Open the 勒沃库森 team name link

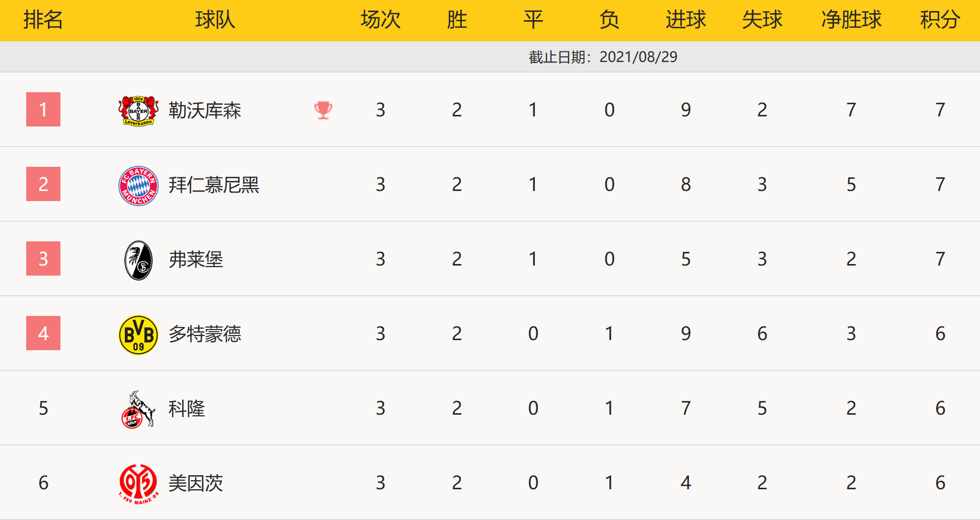(205, 110)
